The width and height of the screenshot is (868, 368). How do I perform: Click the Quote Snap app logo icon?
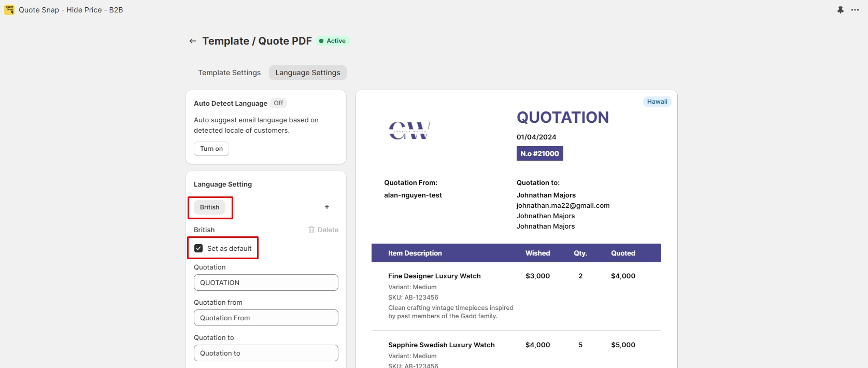pos(9,10)
